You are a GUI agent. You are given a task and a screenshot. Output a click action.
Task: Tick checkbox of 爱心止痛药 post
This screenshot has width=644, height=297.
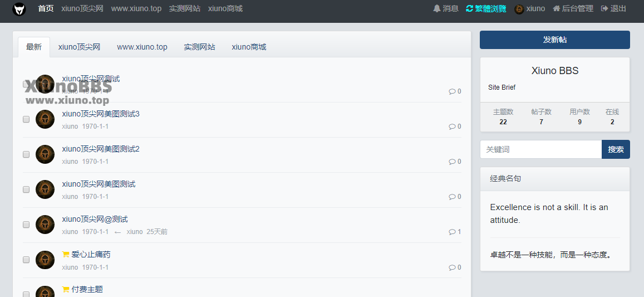tap(26, 260)
